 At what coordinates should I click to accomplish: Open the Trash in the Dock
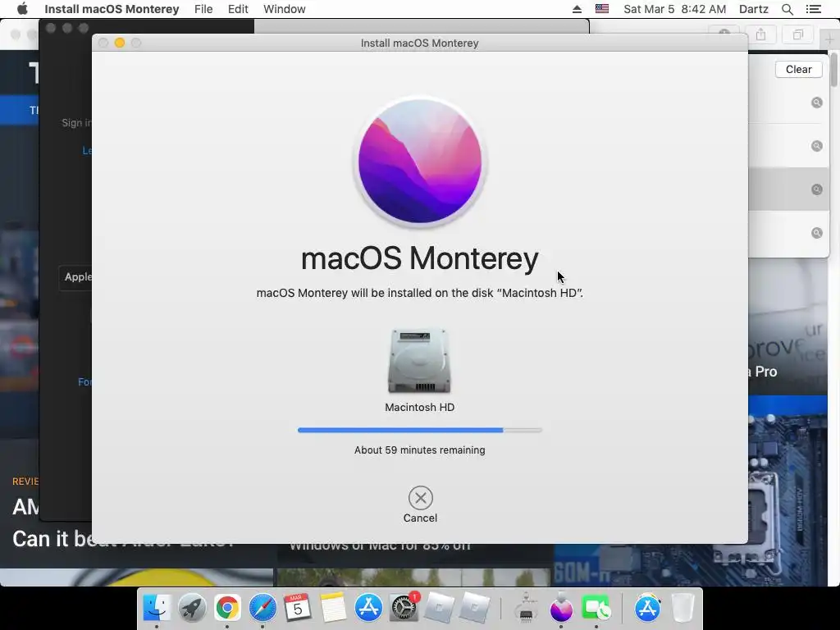[682, 608]
